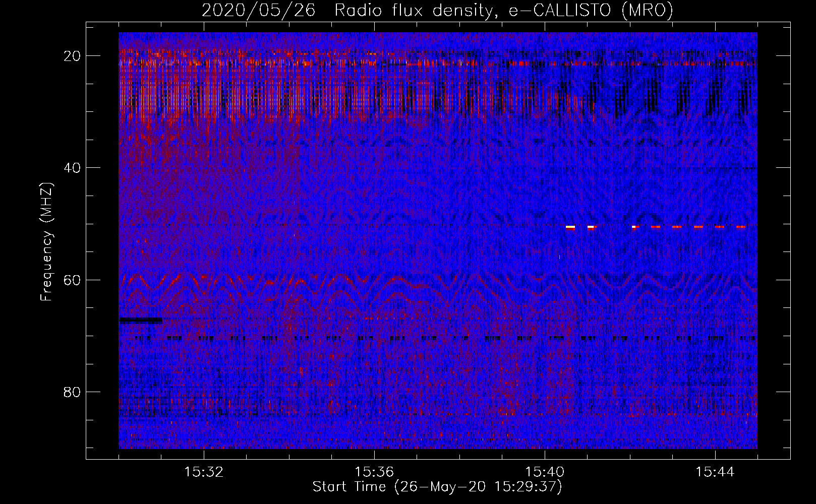
Task: Click the frequency tick label "40"
Action: point(73,168)
